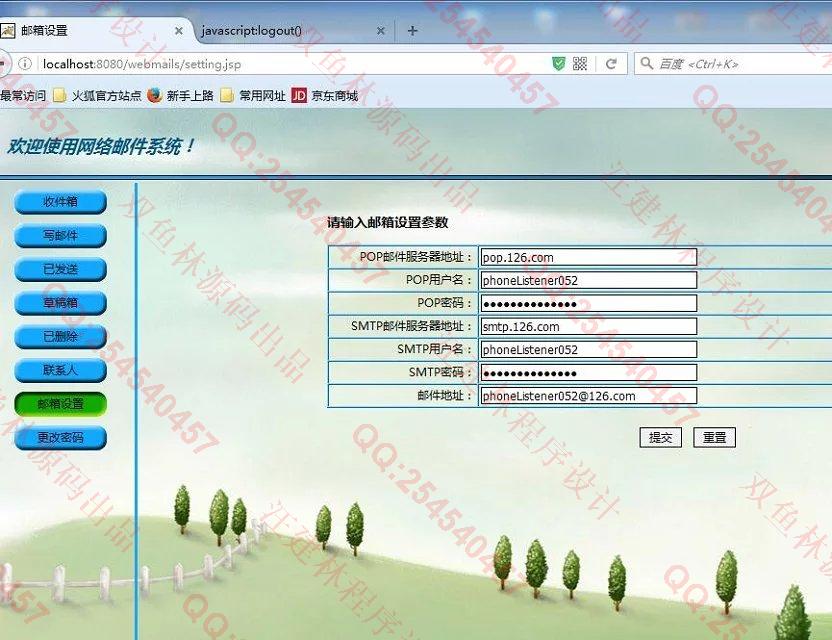Click the green shield security icon

pos(559,64)
